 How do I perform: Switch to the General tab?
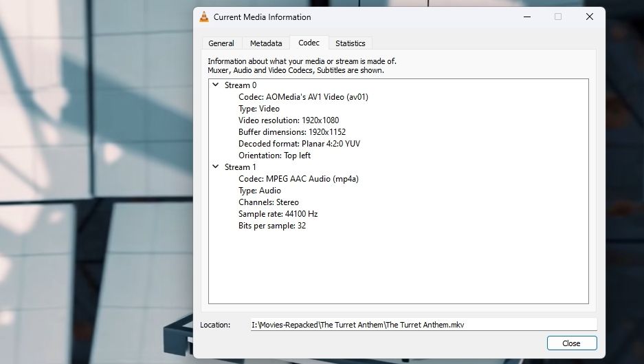221,43
